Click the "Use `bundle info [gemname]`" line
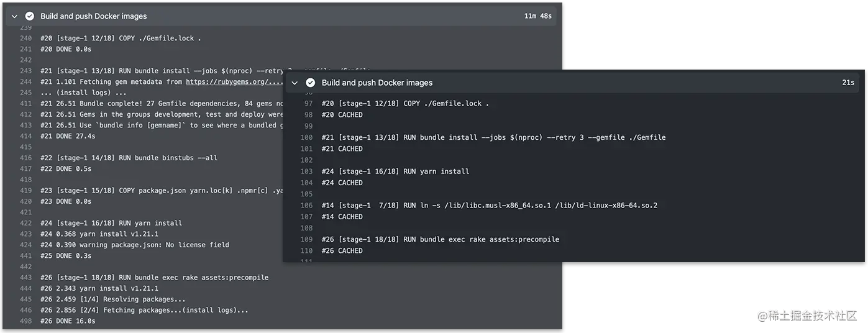Viewport: 868px width, 333px height. tap(162, 125)
